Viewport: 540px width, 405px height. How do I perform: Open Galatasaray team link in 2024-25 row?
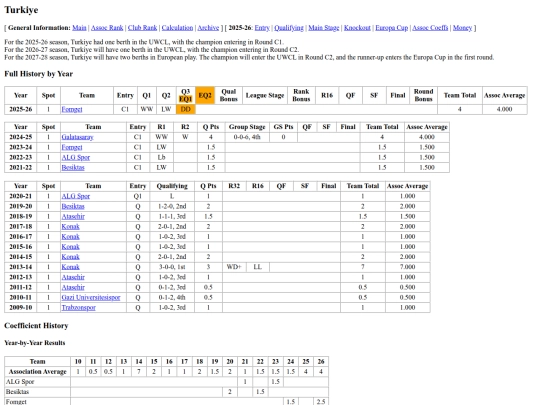coord(77,137)
